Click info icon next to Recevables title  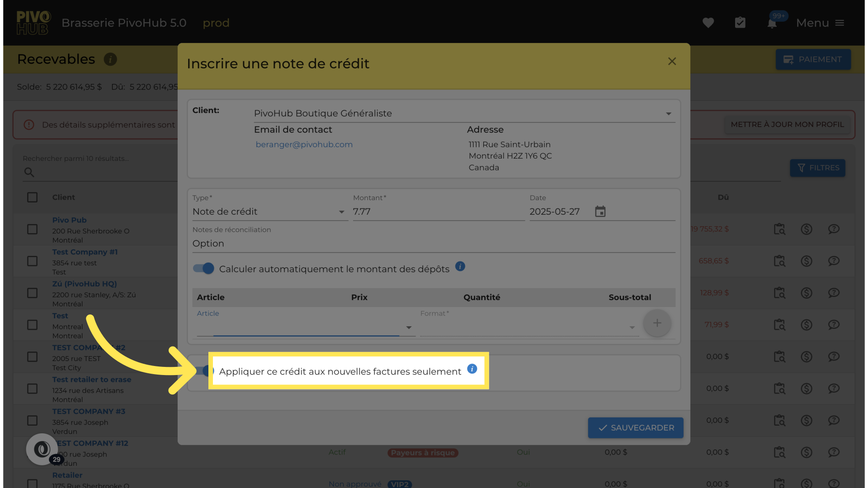pos(110,59)
